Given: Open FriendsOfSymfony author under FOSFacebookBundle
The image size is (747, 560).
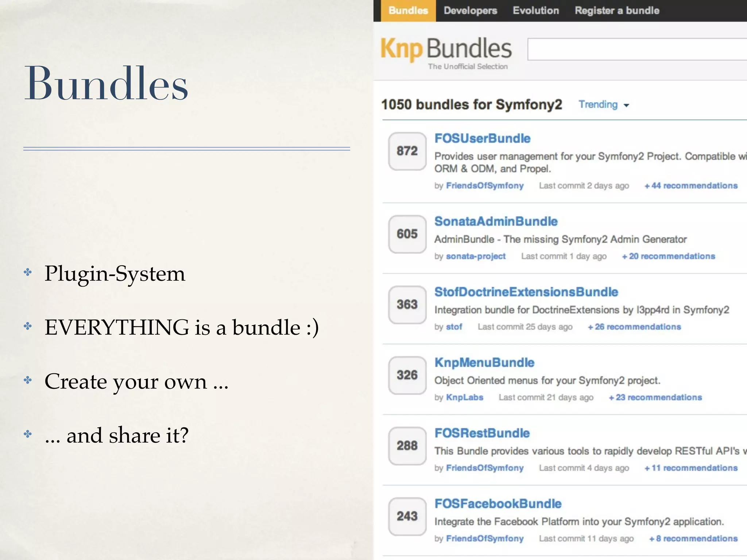Looking at the screenshot, I should tap(485, 538).
